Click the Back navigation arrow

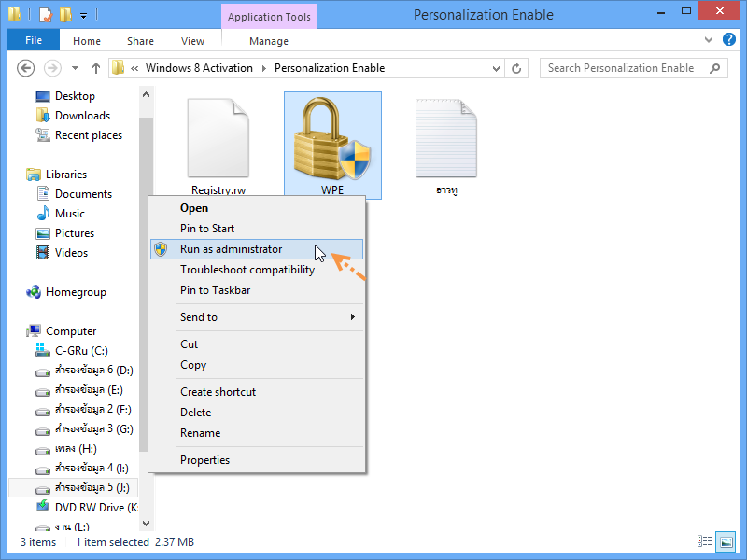coord(26,68)
